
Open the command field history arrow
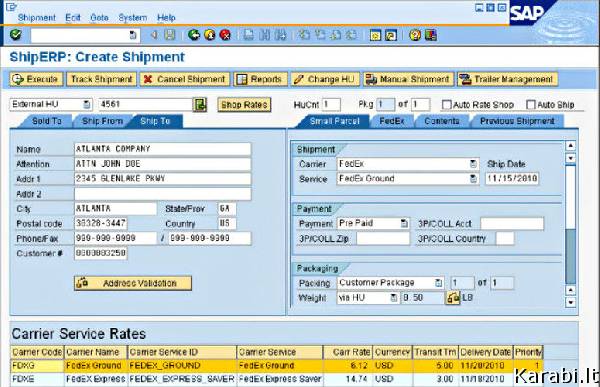tap(133, 35)
